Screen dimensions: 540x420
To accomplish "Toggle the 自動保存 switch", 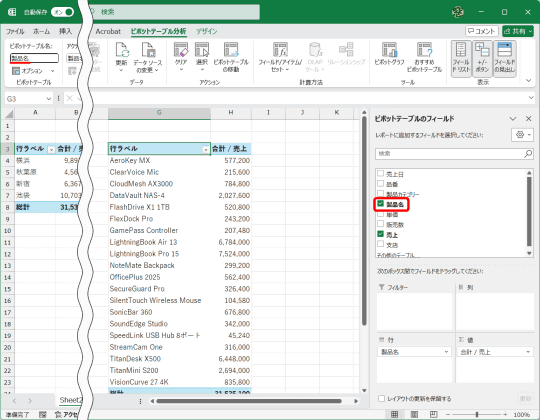I will (62, 12).
